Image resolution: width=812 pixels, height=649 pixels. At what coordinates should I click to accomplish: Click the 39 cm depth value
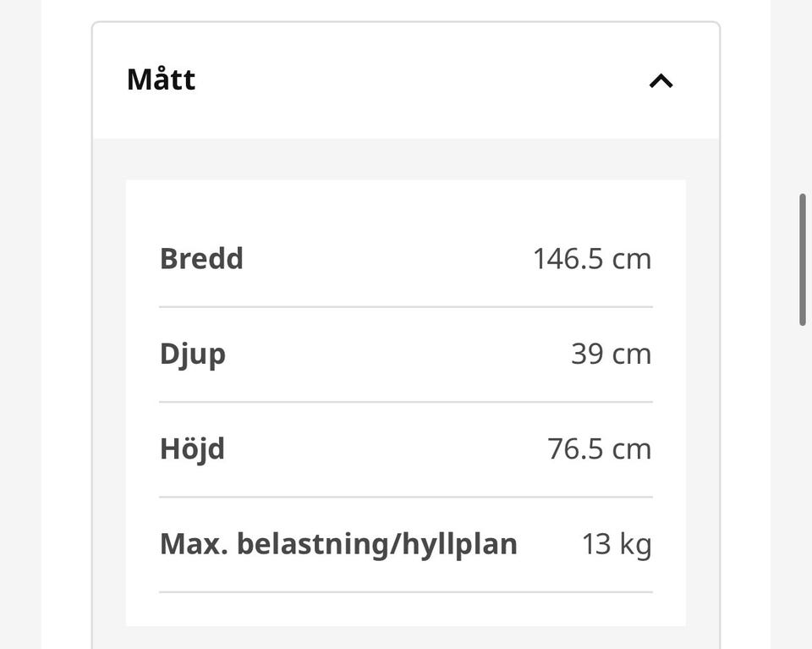(611, 354)
